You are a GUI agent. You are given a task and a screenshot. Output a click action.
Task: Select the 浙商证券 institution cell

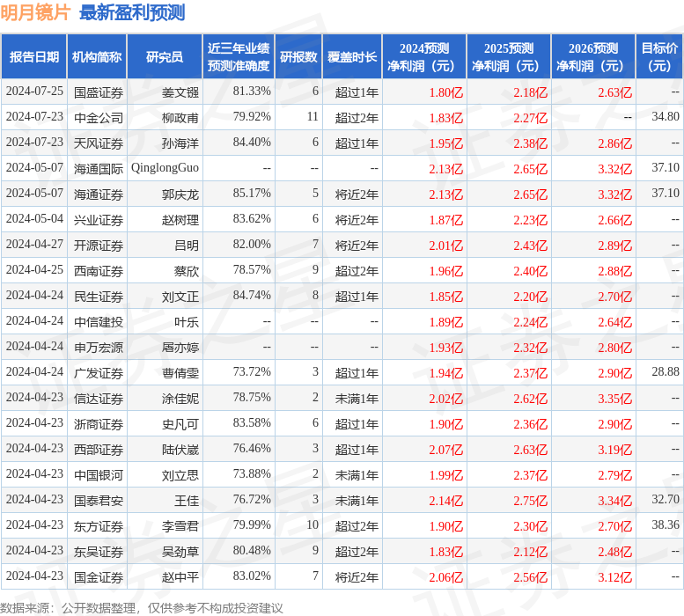(98, 424)
